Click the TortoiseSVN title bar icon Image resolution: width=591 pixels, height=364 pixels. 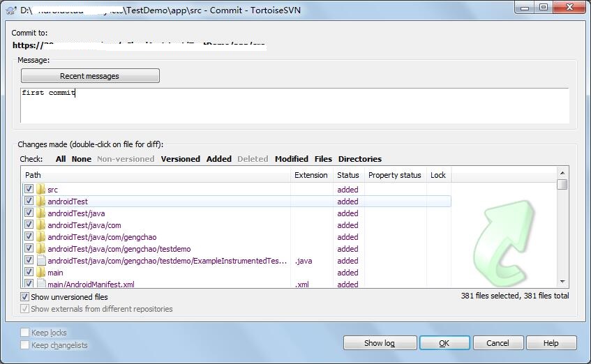pos(11,10)
